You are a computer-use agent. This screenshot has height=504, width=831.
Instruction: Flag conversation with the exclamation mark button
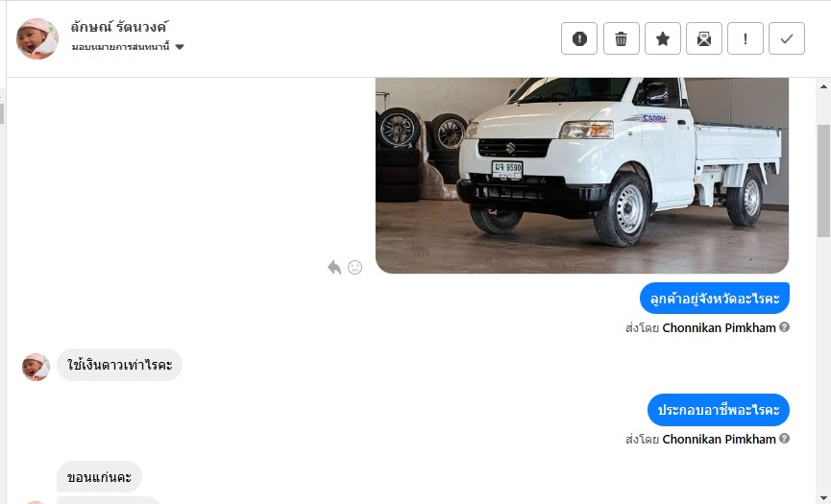tap(745, 38)
